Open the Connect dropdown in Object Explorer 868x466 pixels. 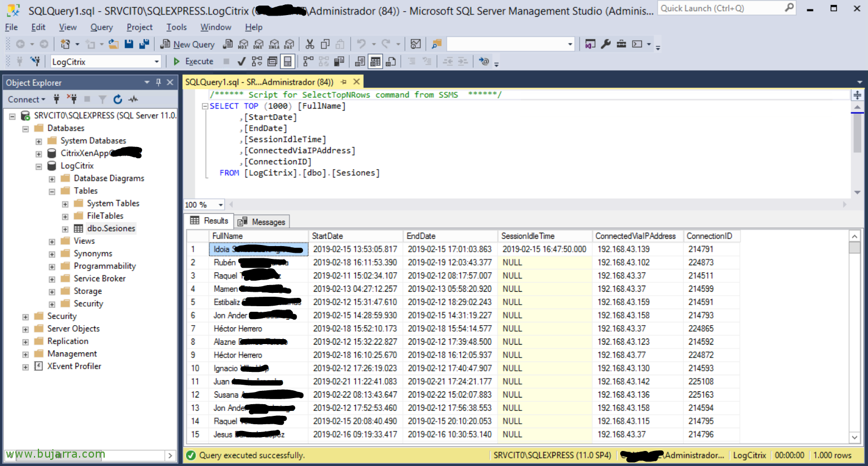[26, 99]
